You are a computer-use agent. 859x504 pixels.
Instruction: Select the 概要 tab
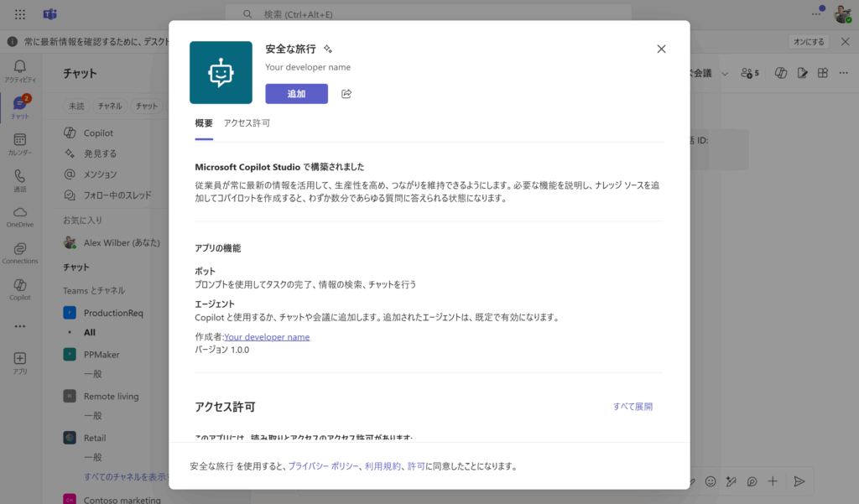(x=204, y=123)
